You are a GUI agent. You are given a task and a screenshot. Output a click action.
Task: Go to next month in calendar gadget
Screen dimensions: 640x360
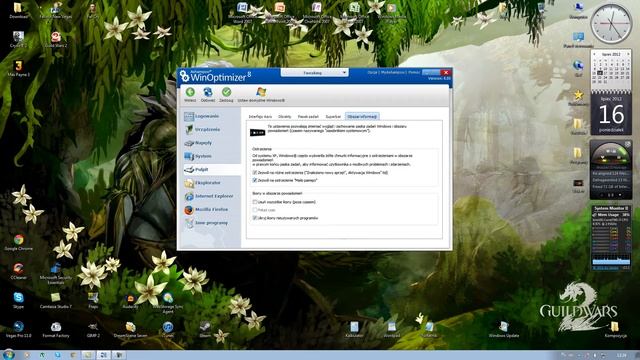[629, 54]
